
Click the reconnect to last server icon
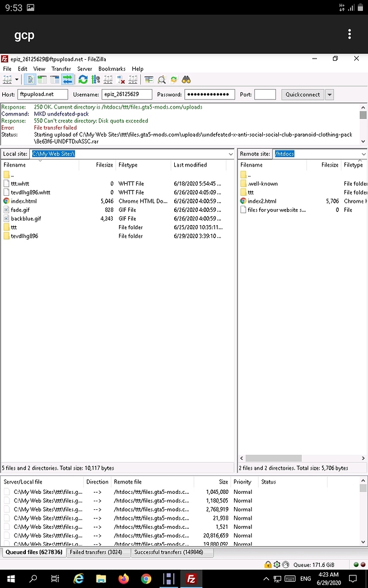(133, 80)
